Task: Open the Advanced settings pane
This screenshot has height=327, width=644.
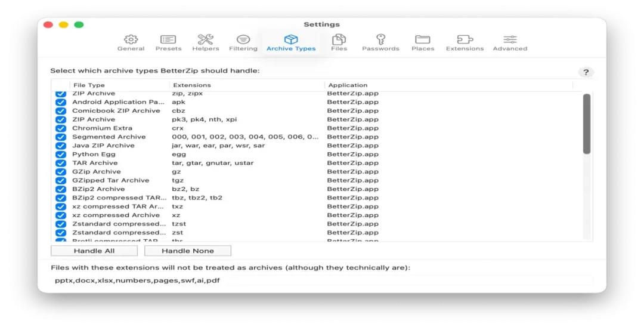Action: pyautogui.click(x=510, y=43)
